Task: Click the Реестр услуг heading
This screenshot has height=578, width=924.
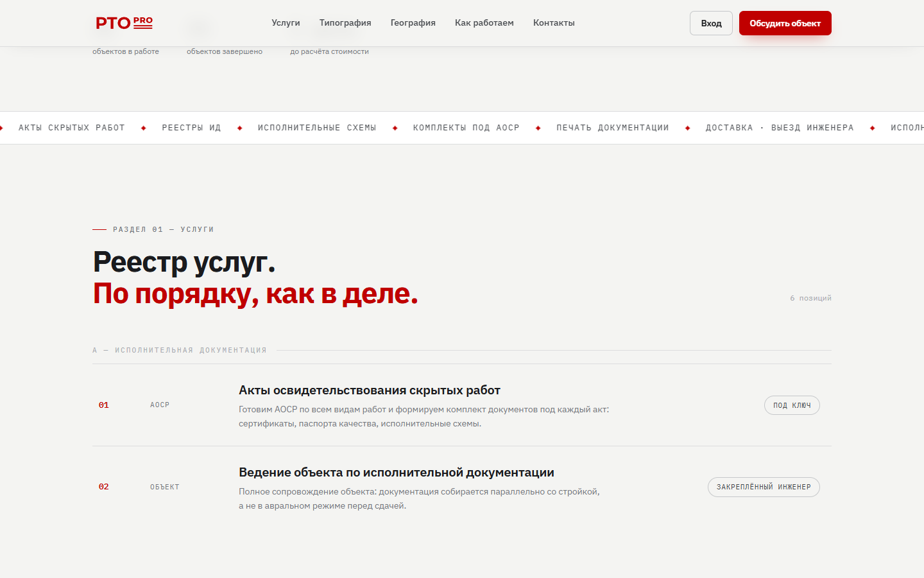Action: coord(184,262)
